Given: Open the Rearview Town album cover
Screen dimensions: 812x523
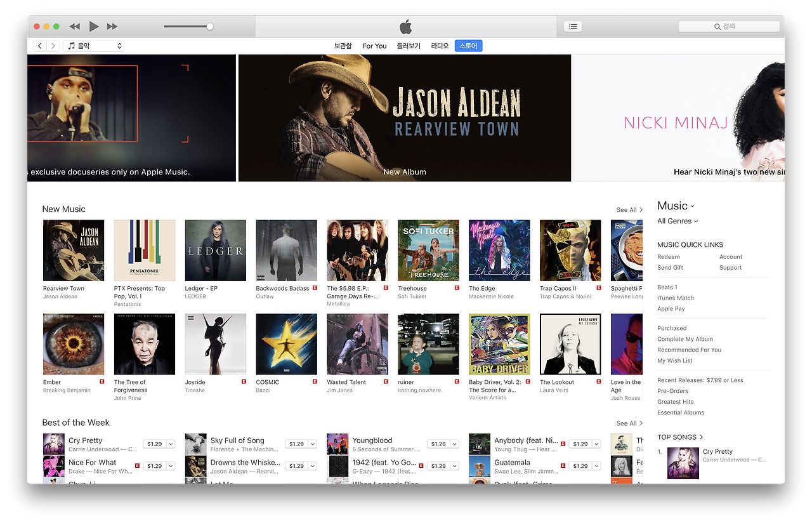Looking at the screenshot, I should point(74,251).
